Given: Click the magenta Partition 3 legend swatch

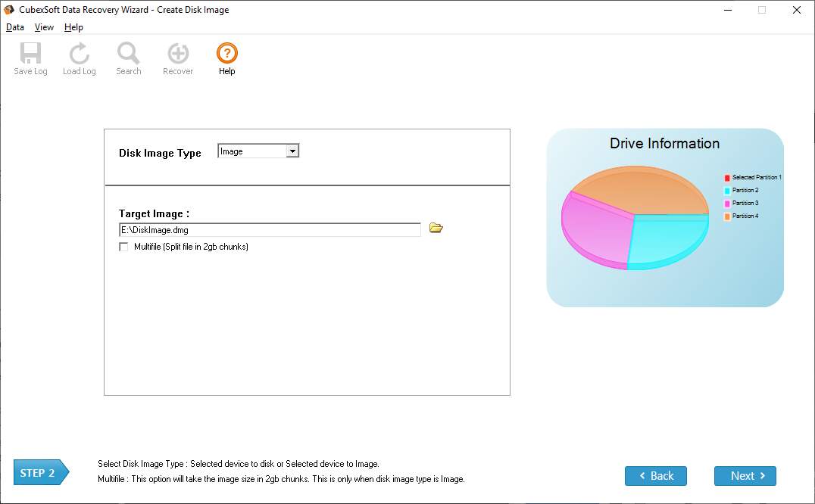Looking at the screenshot, I should click(x=727, y=204).
